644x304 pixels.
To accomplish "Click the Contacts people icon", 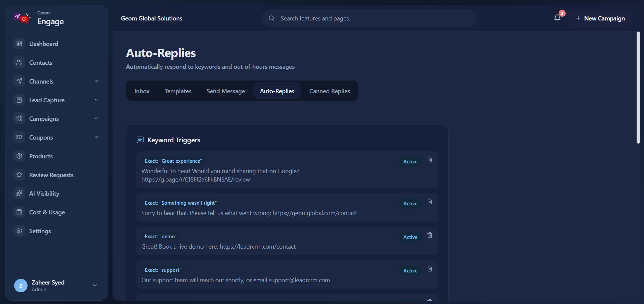I will (19, 62).
